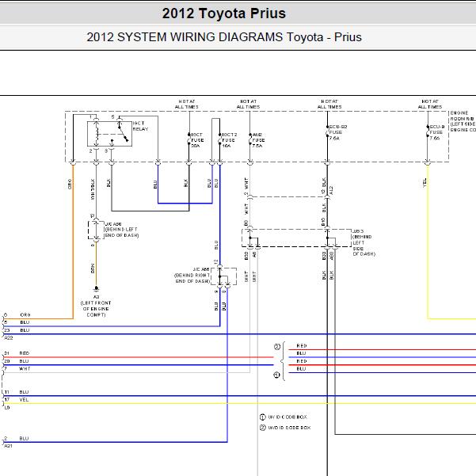Click HOT AT ALL TIMES above ECU-B fuse
The image size is (476, 476).
click(x=430, y=104)
